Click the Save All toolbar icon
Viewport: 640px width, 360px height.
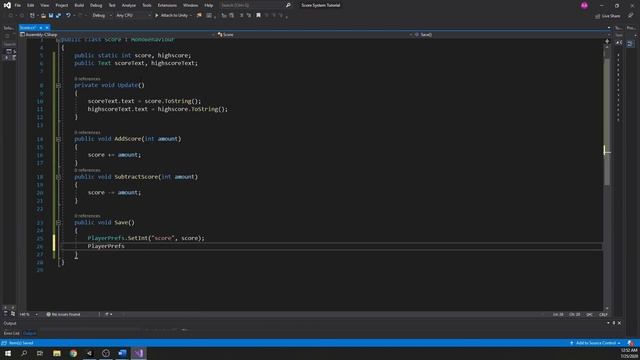[58, 16]
